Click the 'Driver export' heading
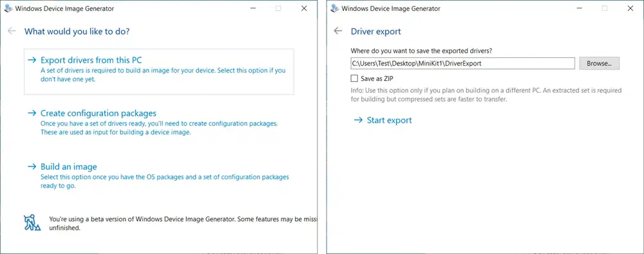 pos(376,31)
